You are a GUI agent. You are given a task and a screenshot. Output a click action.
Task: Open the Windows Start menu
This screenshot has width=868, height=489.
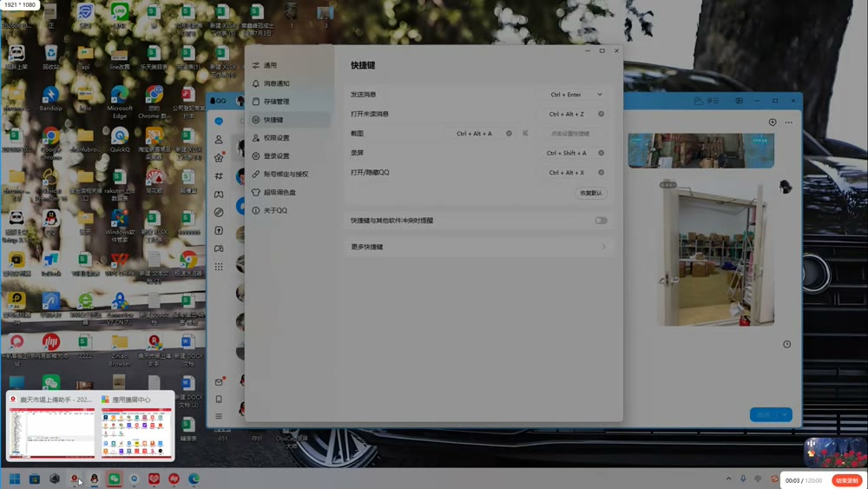[15, 479]
